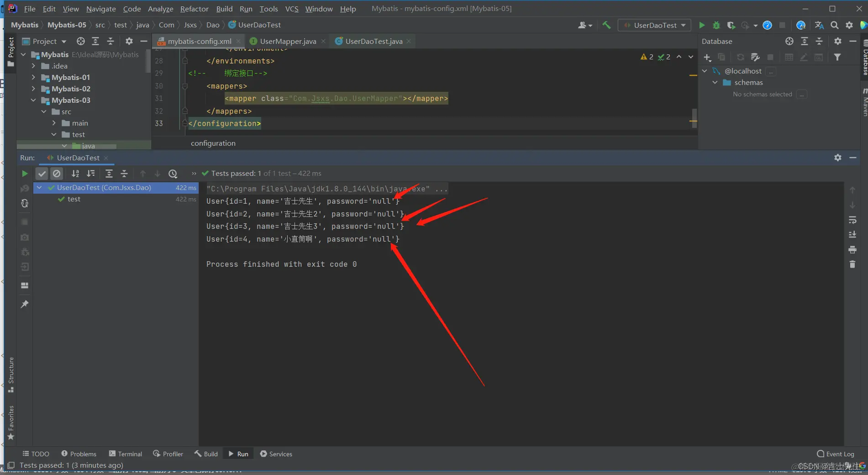Image resolution: width=868 pixels, height=475 pixels.
Task: Open the Services tool window
Action: 276,454
